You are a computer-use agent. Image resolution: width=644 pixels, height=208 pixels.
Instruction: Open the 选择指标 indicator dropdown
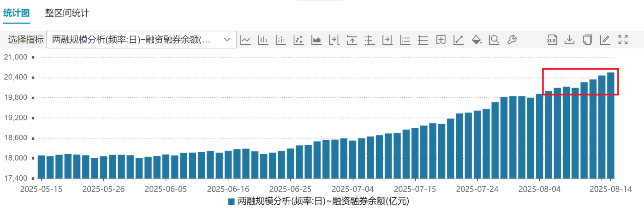pos(134,40)
